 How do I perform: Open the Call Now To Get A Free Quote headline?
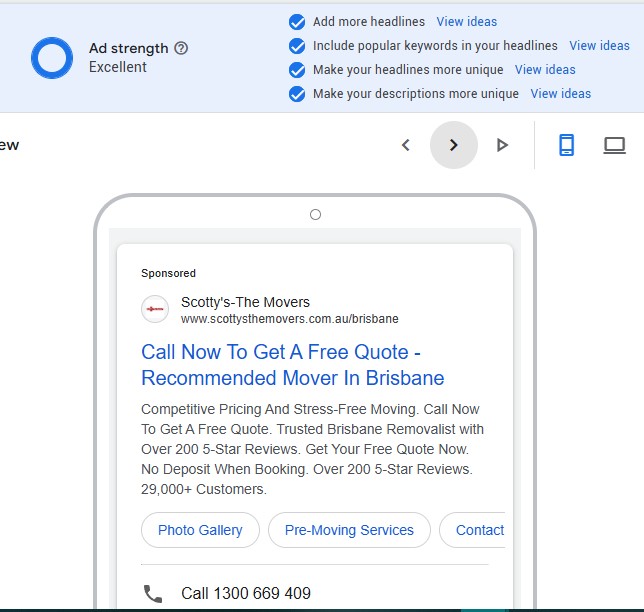point(292,365)
